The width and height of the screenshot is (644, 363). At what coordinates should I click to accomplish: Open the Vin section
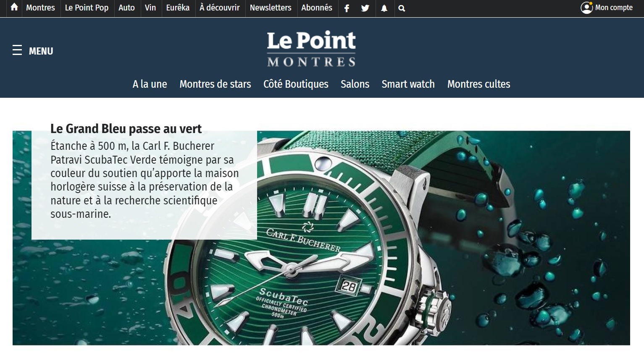pos(150,8)
